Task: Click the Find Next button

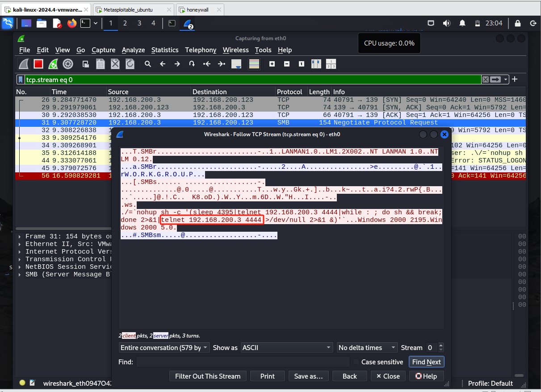Action: [426, 362]
